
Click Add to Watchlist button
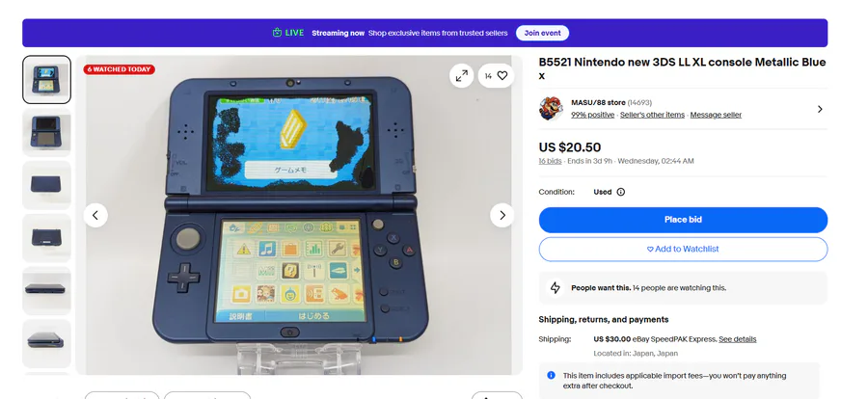tap(683, 249)
